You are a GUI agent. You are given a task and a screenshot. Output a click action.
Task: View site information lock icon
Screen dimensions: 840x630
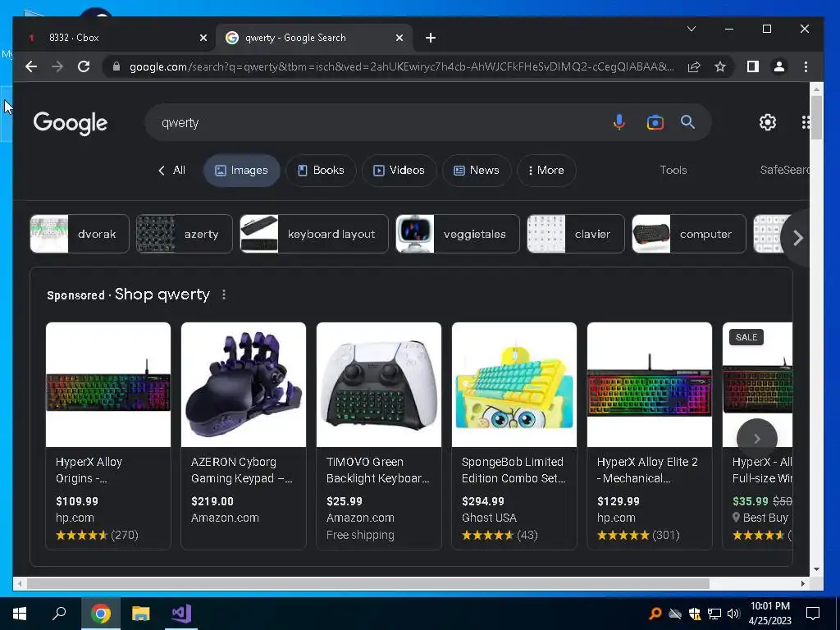pos(116,66)
